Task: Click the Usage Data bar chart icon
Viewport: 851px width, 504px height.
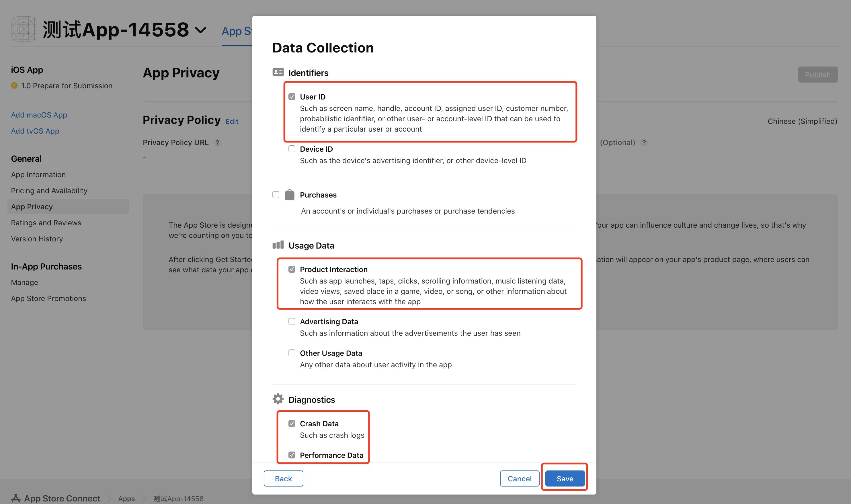Action: click(x=278, y=245)
